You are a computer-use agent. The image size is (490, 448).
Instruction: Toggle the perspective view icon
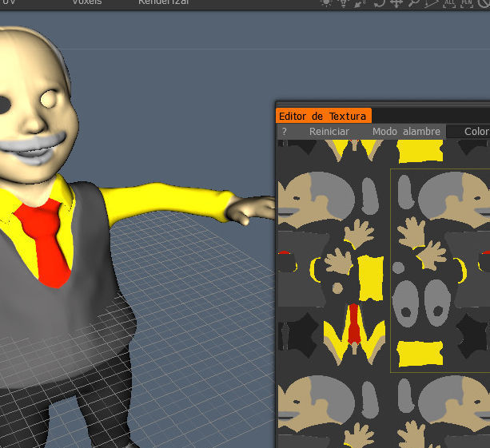point(432,3)
